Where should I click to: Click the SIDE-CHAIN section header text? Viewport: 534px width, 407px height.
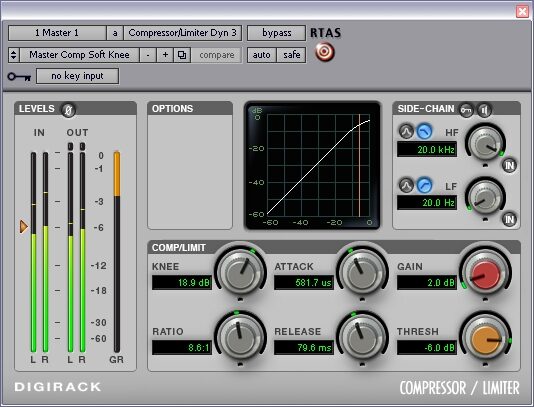point(426,109)
